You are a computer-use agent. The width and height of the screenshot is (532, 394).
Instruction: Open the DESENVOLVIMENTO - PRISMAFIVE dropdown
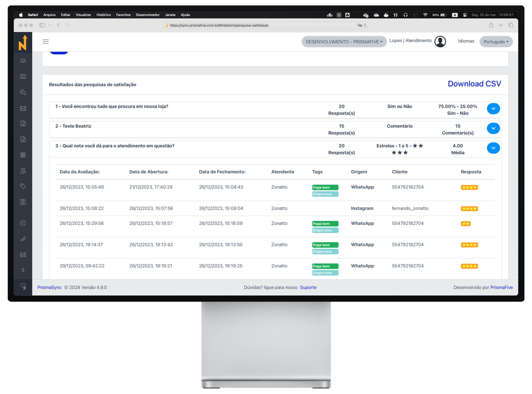[x=344, y=42]
